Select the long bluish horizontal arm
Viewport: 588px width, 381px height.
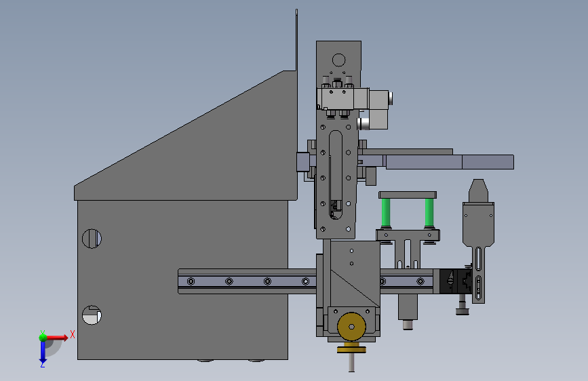(x=450, y=162)
